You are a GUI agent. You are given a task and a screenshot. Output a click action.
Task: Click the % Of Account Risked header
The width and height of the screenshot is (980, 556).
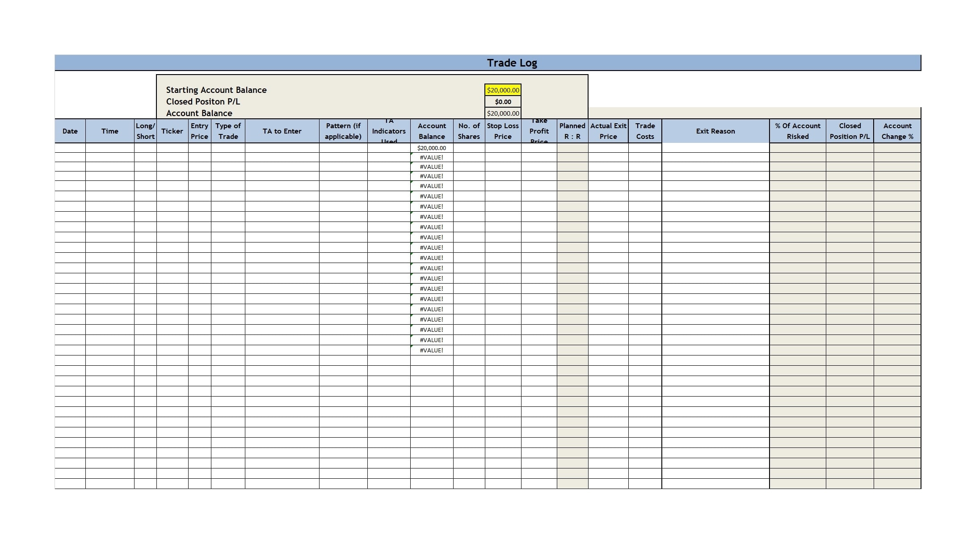[798, 131]
